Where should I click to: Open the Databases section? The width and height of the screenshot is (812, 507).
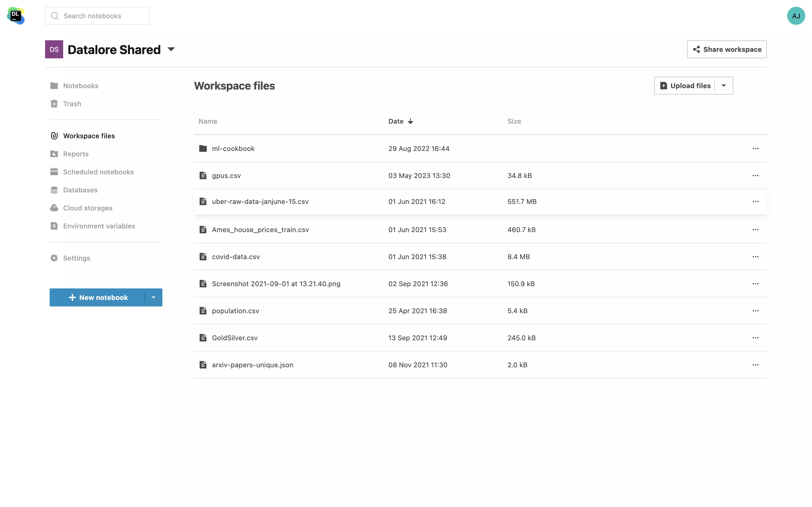click(x=80, y=190)
